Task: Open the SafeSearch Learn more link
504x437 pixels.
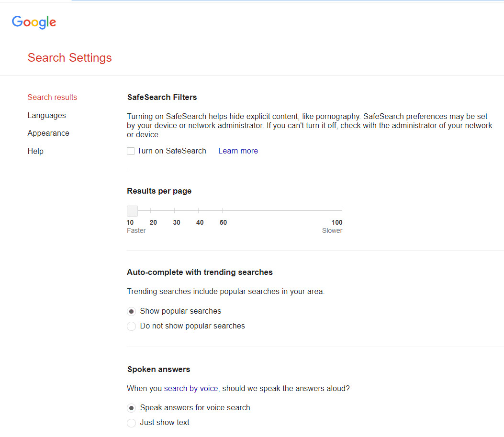Action: 238,151
